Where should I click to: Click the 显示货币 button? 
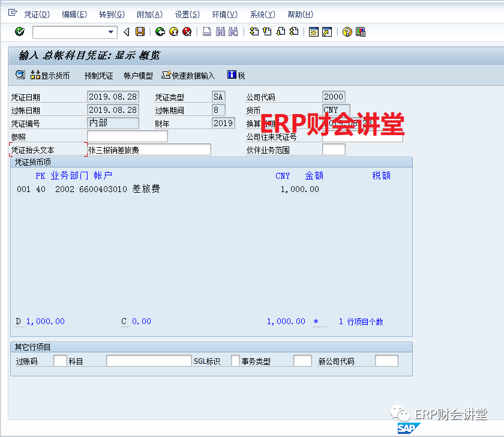pyautogui.click(x=50, y=76)
